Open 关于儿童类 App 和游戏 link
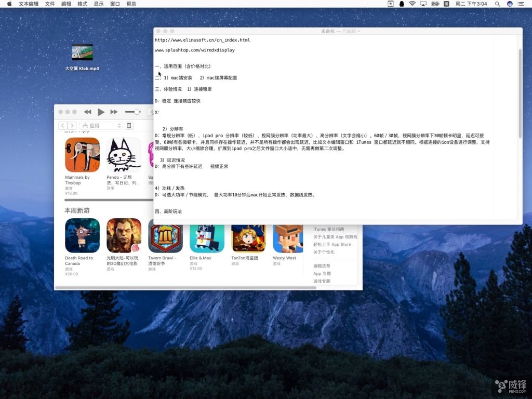The image size is (532, 399). [335, 237]
